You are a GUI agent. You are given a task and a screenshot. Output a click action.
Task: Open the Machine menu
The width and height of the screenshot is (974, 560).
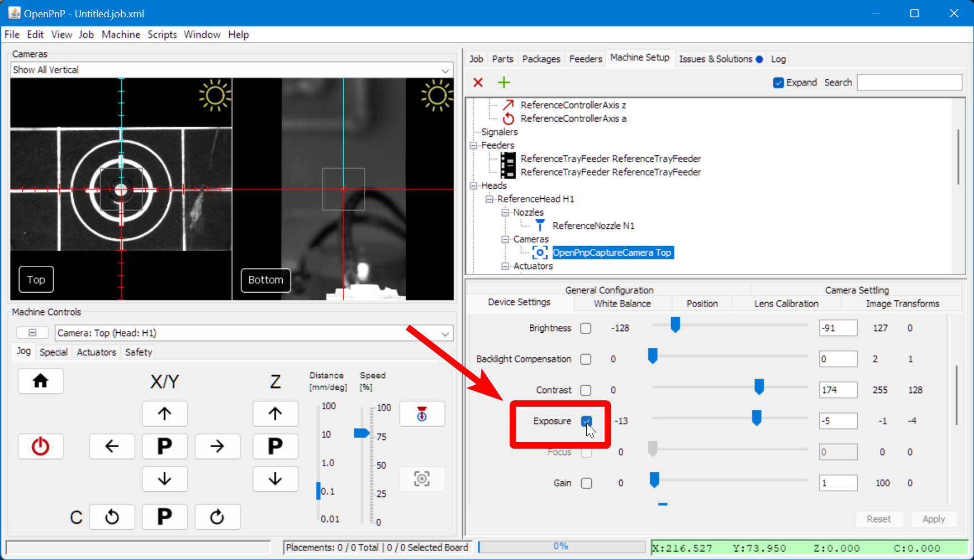pos(121,34)
